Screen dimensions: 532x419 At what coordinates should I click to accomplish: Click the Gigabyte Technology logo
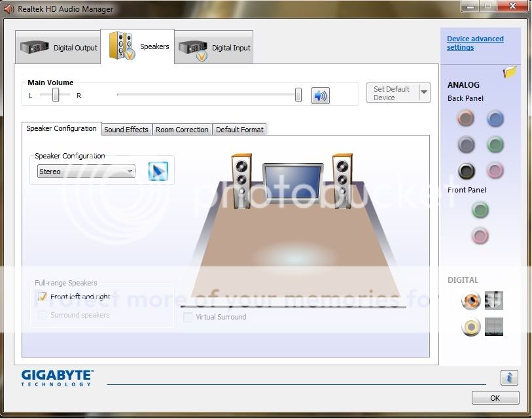click(58, 378)
